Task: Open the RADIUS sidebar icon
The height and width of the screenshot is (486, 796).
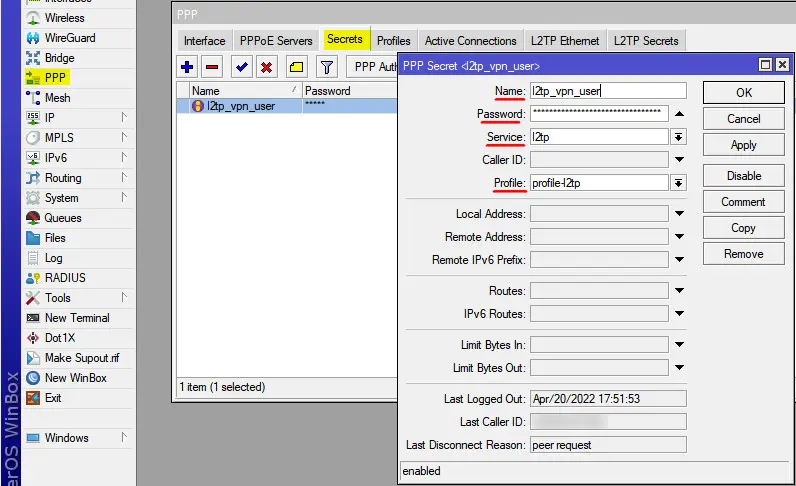Action: (x=33, y=278)
